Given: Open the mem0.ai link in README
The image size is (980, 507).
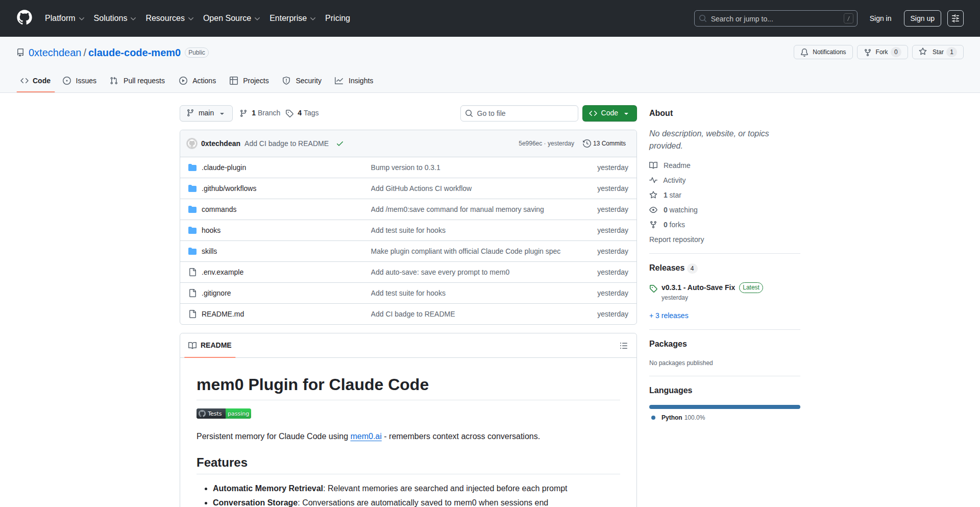Looking at the screenshot, I should click(x=365, y=436).
